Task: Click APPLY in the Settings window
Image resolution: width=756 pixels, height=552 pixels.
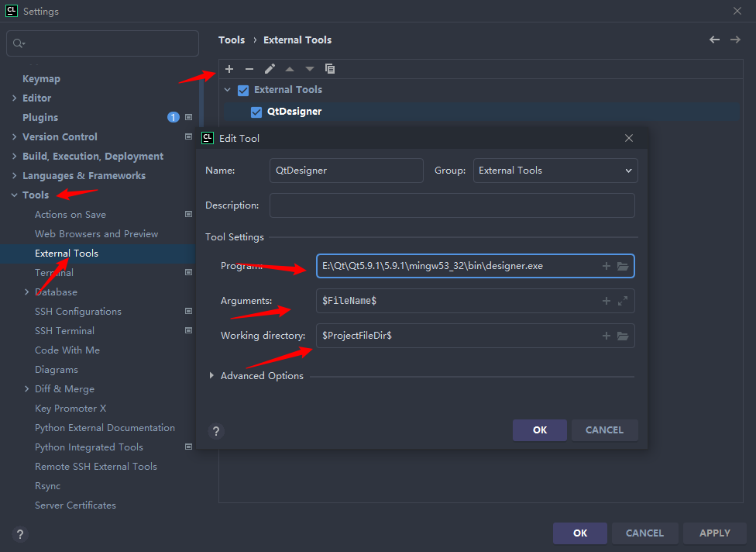Action: click(715, 533)
